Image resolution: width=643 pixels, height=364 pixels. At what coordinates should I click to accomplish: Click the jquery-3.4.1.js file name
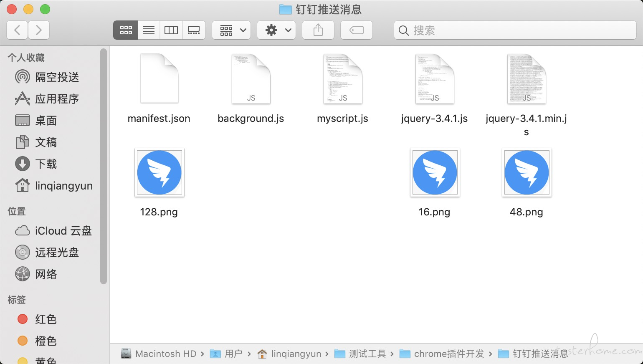(435, 119)
